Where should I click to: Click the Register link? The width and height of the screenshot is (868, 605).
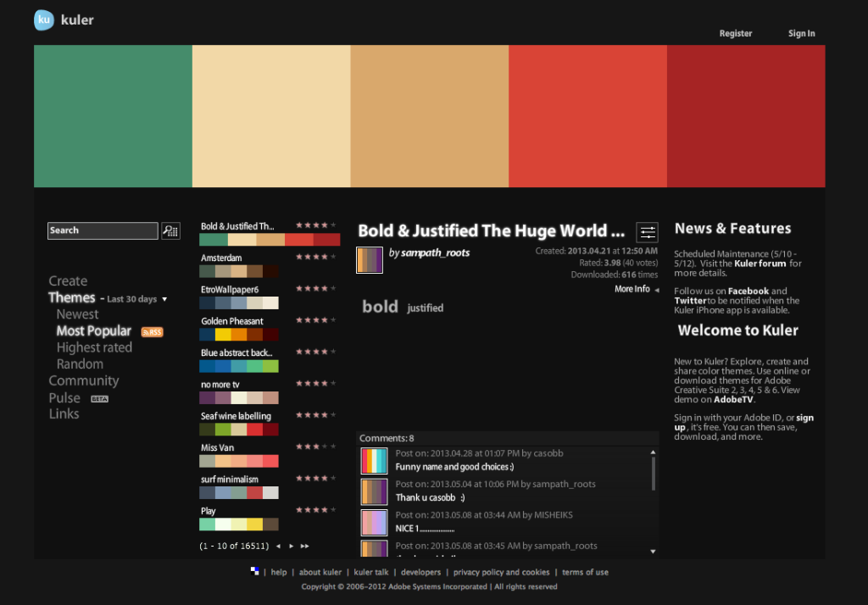[x=736, y=33]
